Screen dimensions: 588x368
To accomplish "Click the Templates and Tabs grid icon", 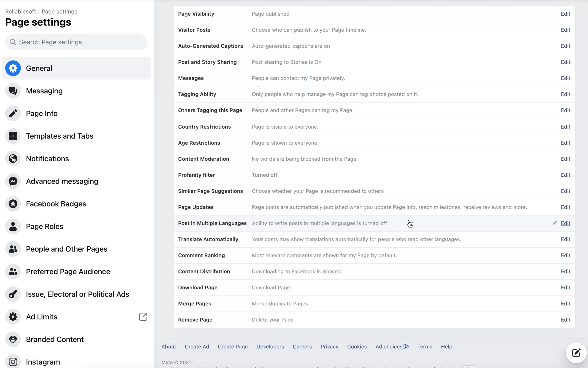I will click(x=13, y=136).
